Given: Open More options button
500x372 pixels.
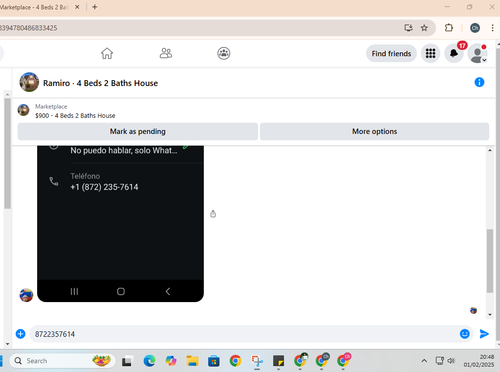Looking at the screenshot, I should coord(374,131).
